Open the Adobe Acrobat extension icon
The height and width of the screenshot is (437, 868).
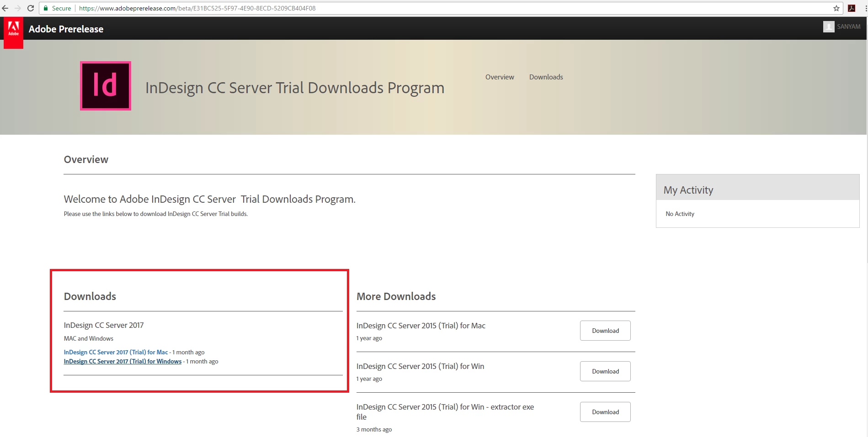click(x=852, y=8)
